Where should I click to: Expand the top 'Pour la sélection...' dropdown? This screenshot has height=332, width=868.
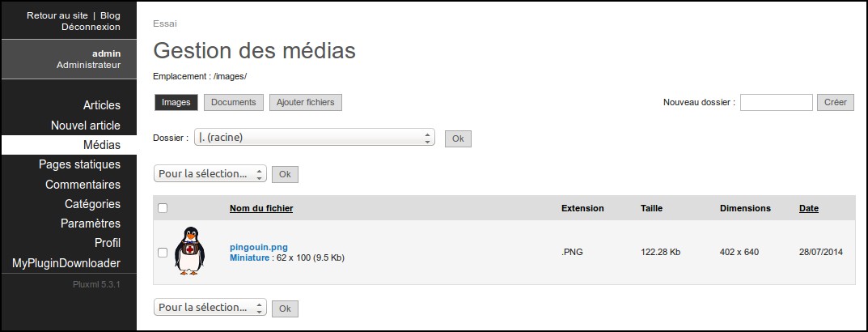210,173
